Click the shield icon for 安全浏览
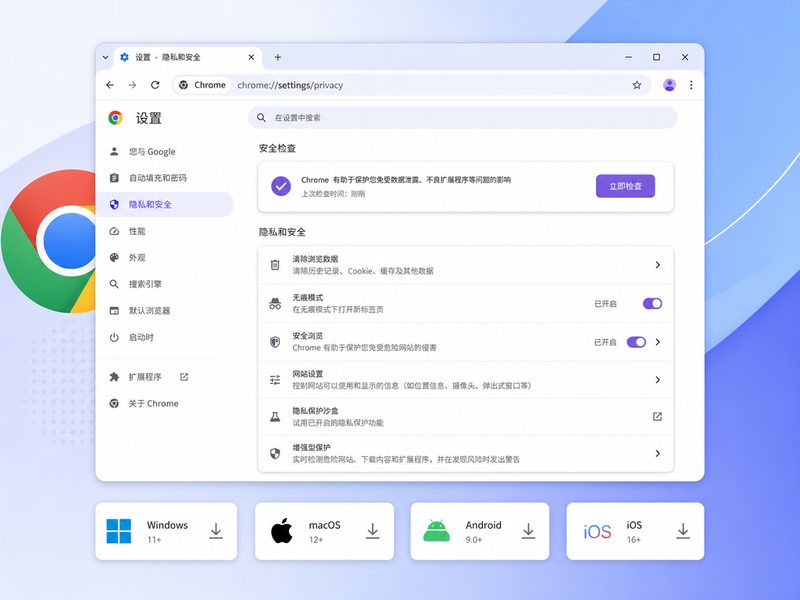This screenshot has height=600, width=800. tap(275, 342)
